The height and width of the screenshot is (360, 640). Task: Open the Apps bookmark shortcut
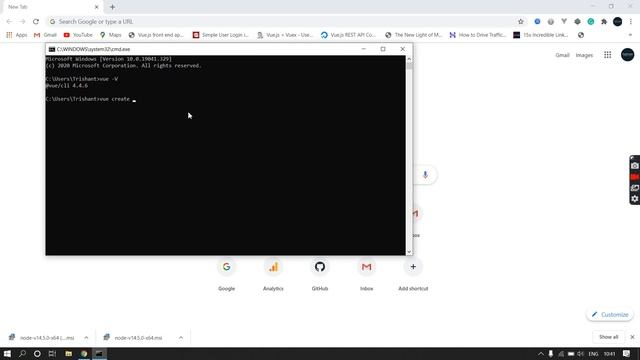click(16, 35)
